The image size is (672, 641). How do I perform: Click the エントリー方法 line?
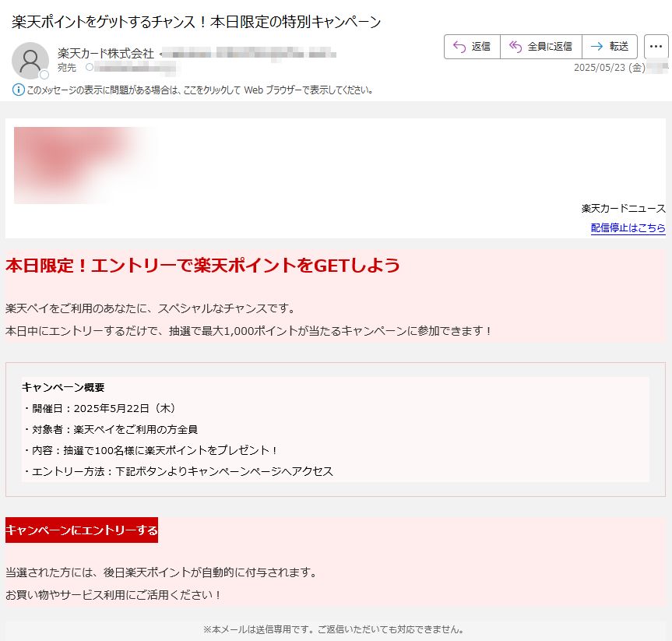pyautogui.click(x=178, y=471)
